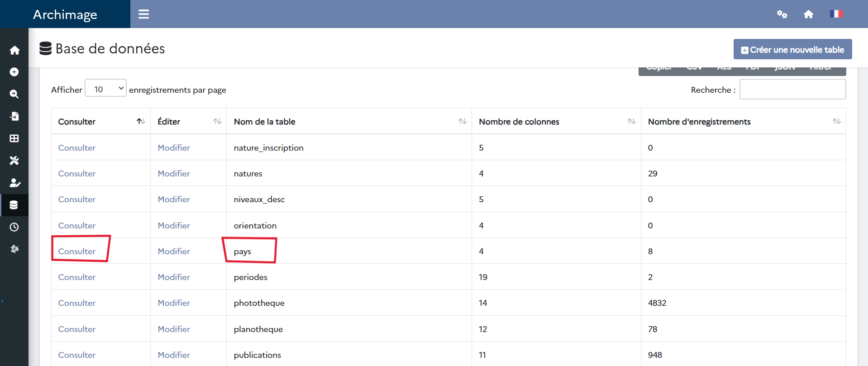
Task: Click the plus circle icon in sidebar
Action: pyautogui.click(x=14, y=72)
